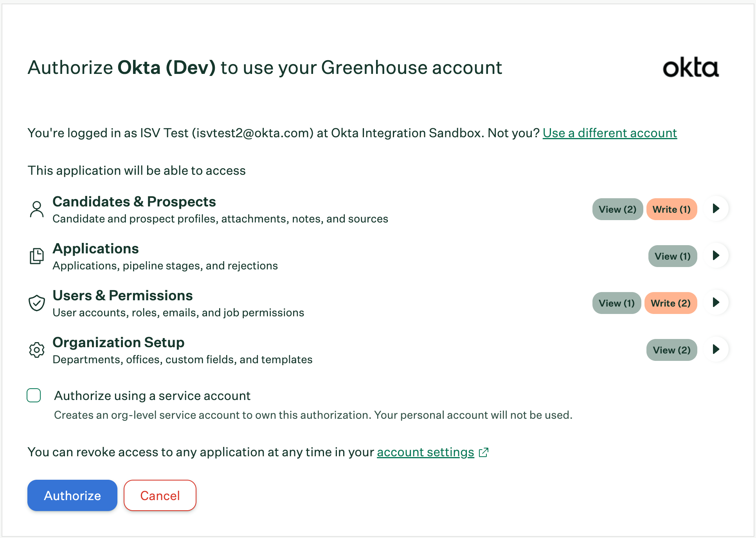756x538 pixels.
Task: Click the 'Creates an org-level service account' note
Action: [313, 415]
